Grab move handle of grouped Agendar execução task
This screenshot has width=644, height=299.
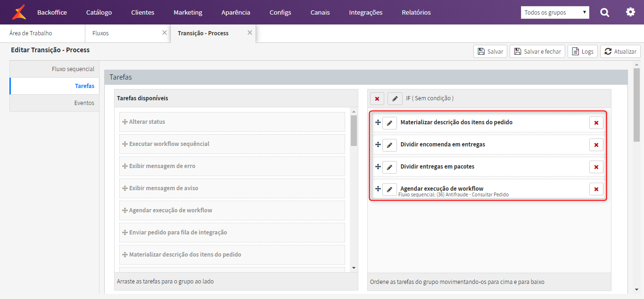click(378, 189)
